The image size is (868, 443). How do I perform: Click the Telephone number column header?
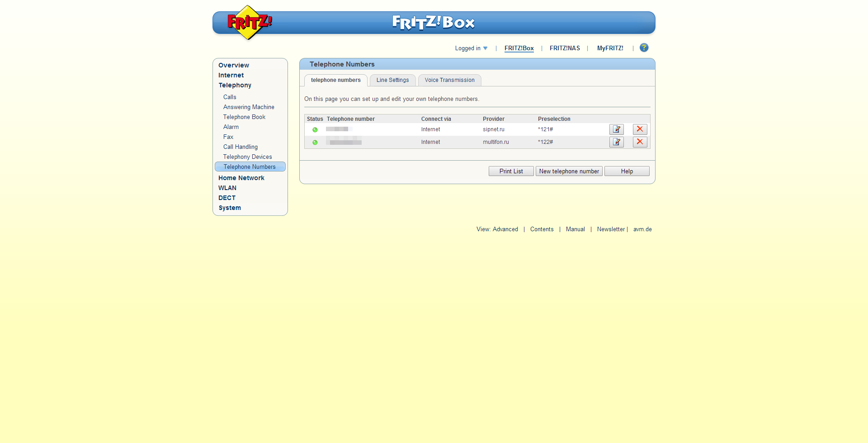(351, 119)
